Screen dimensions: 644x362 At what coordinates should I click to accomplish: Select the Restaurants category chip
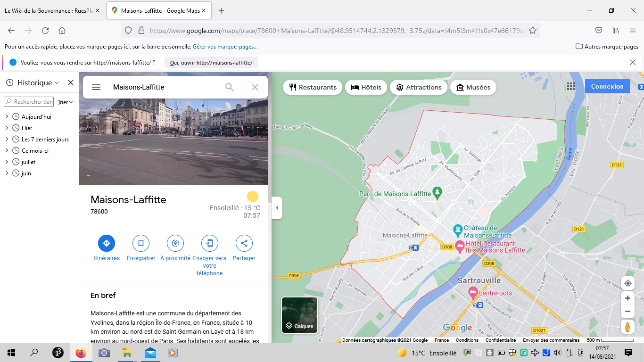point(313,87)
